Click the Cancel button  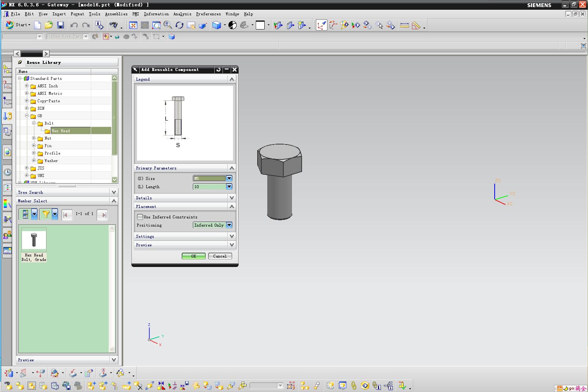pos(220,256)
